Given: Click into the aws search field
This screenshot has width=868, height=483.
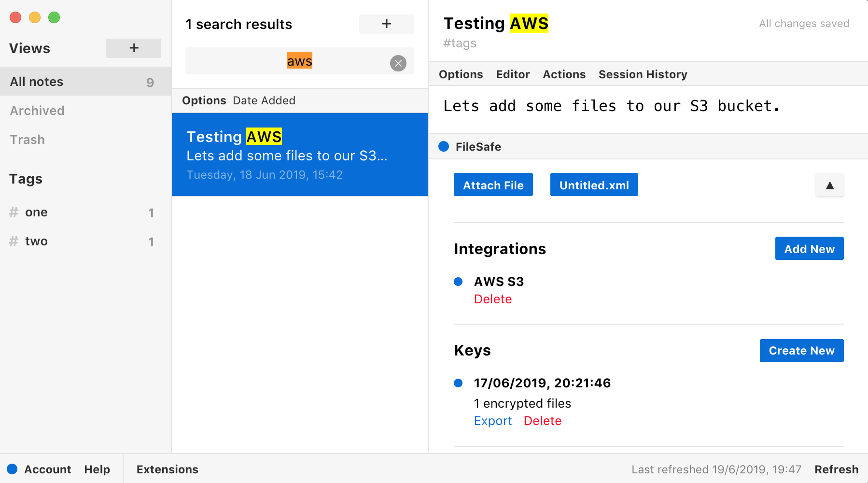Looking at the screenshot, I should [290, 61].
